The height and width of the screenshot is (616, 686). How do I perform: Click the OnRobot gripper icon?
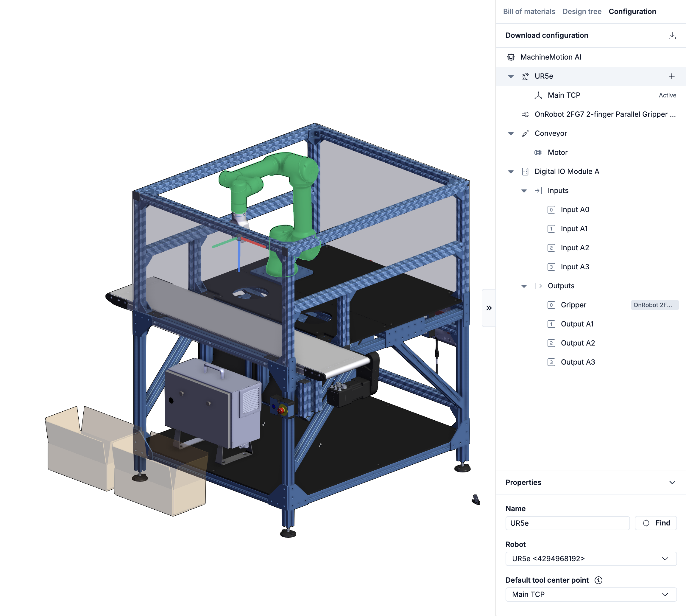tap(525, 114)
